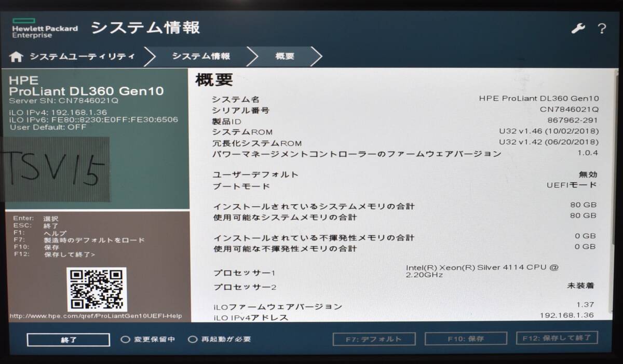623x364 pixels.
Task: Click the serial number value CN7846021Q in 概要
Action: 569,110
